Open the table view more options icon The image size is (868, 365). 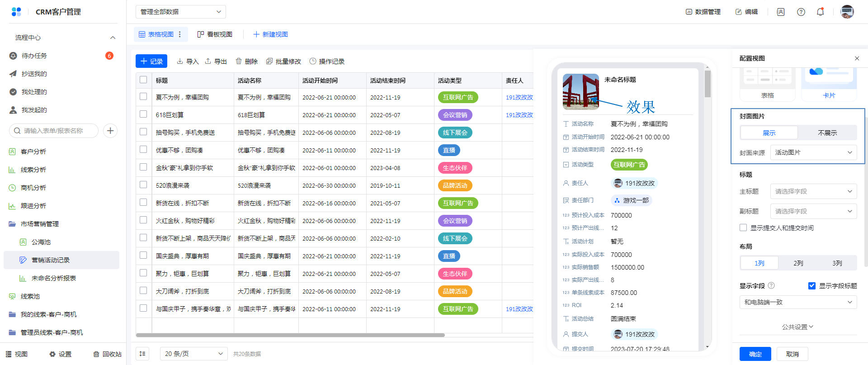point(180,34)
